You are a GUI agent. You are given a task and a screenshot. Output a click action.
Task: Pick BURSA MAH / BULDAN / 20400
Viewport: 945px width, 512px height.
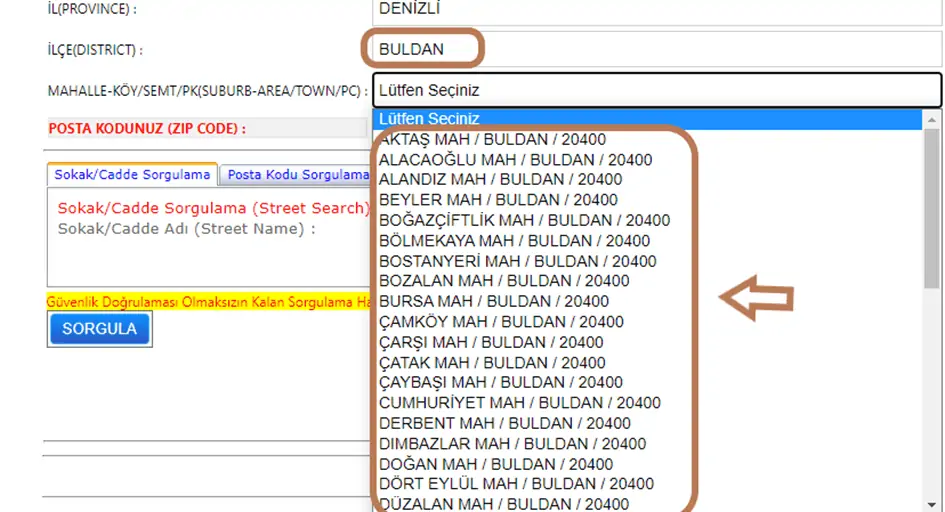coord(494,301)
